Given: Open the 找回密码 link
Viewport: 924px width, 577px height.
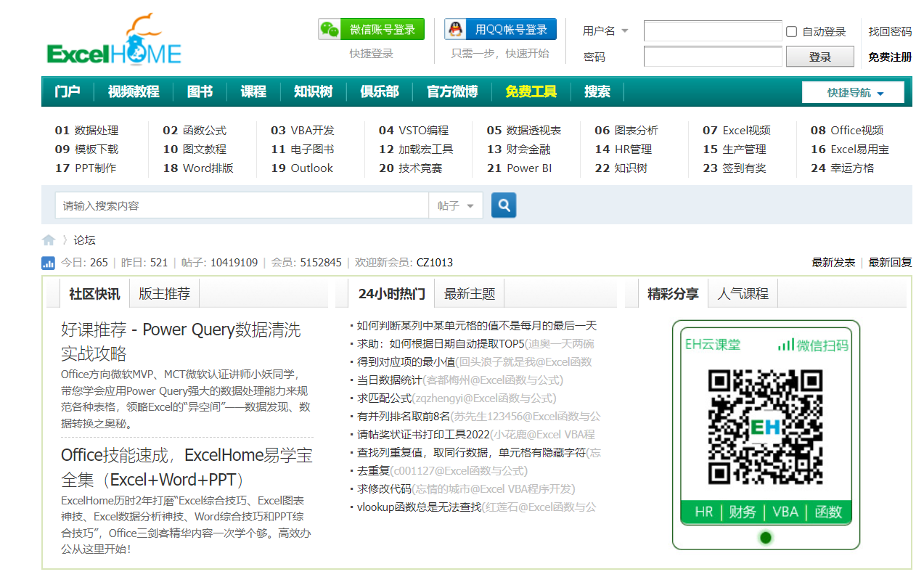Looking at the screenshot, I should tap(890, 31).
